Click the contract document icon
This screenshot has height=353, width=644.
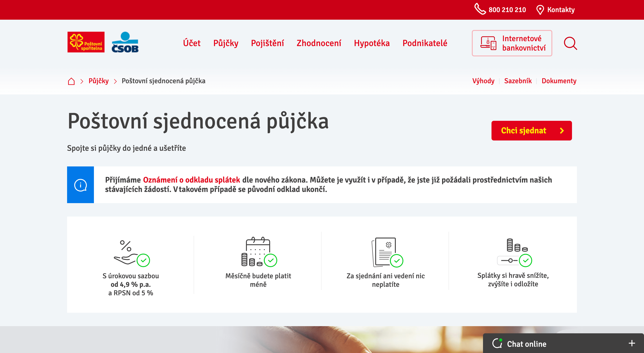click(x=387, y=252)
